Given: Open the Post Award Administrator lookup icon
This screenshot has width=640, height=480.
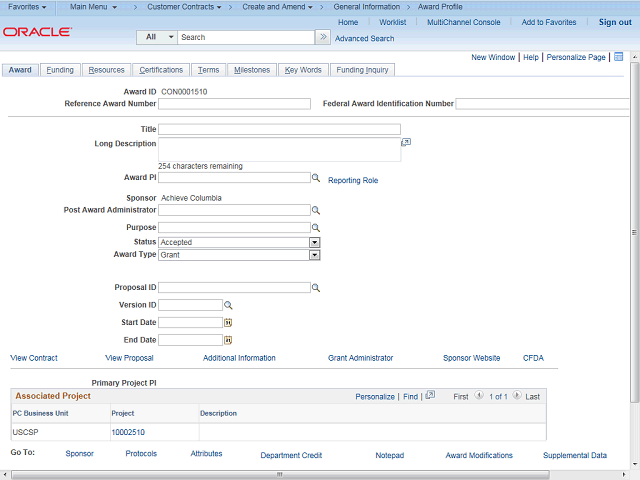Looking at the screenshot, I should [315, 211].
